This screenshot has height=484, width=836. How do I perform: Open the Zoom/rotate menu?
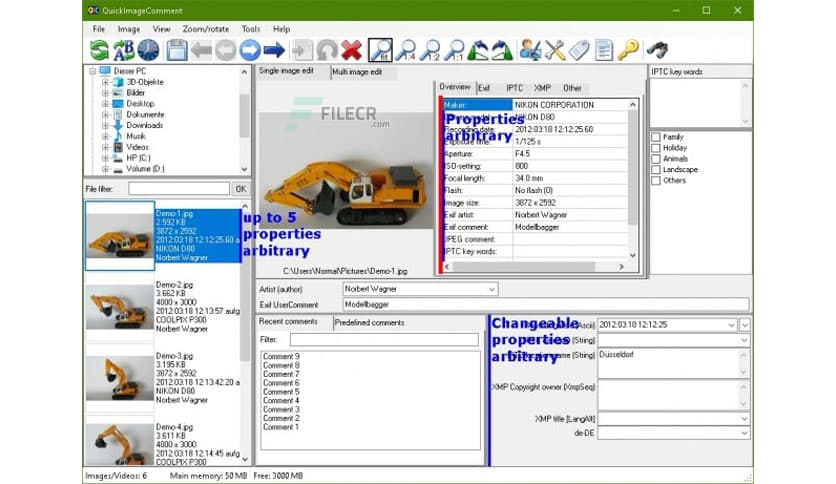coord(203,29)
